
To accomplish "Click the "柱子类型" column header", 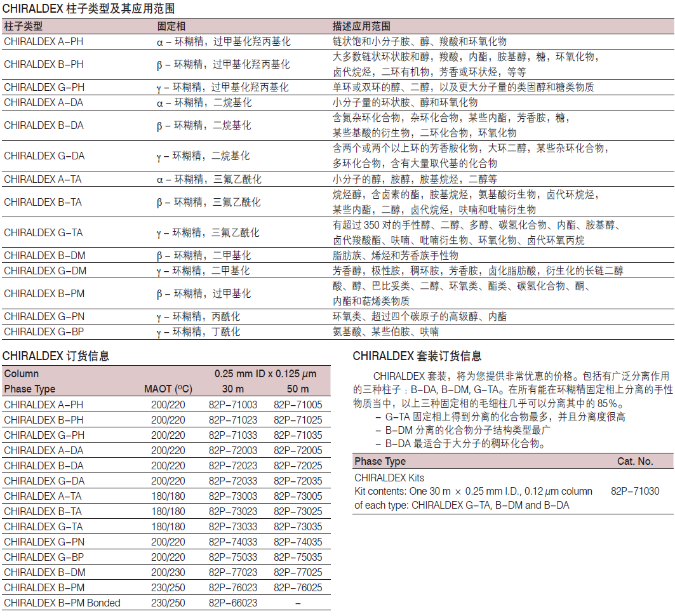I will pos(23,26).
